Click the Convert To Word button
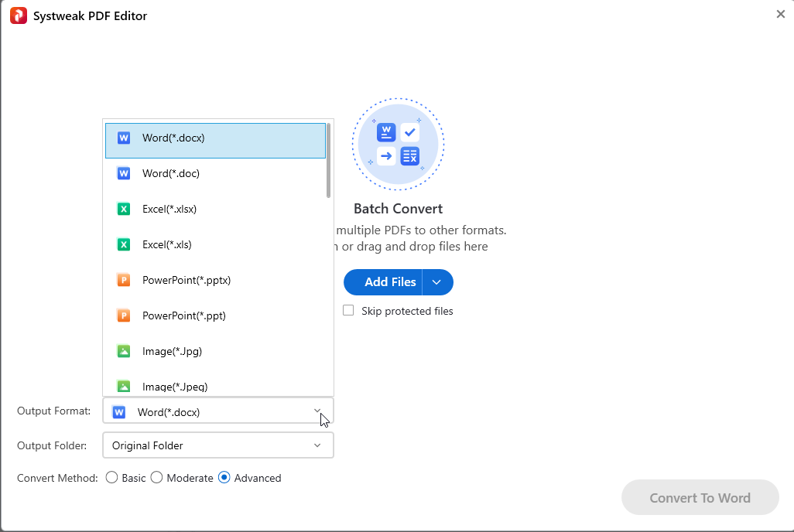The image size is (794, 532). click(700, 497)
